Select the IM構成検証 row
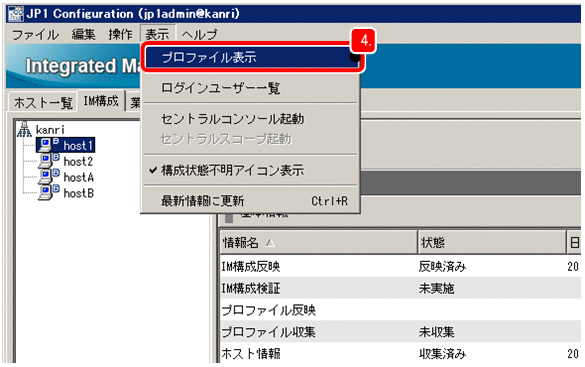 [x=400, y=288]
